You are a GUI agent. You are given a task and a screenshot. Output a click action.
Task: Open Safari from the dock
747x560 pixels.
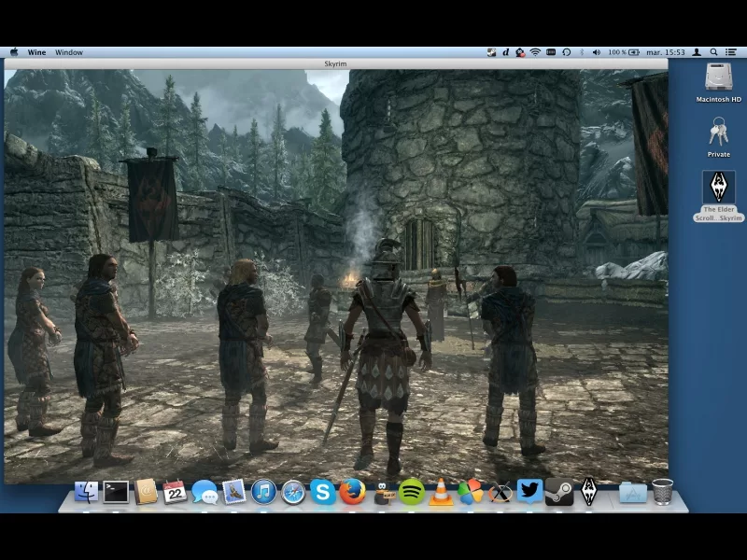coord(293,492)
